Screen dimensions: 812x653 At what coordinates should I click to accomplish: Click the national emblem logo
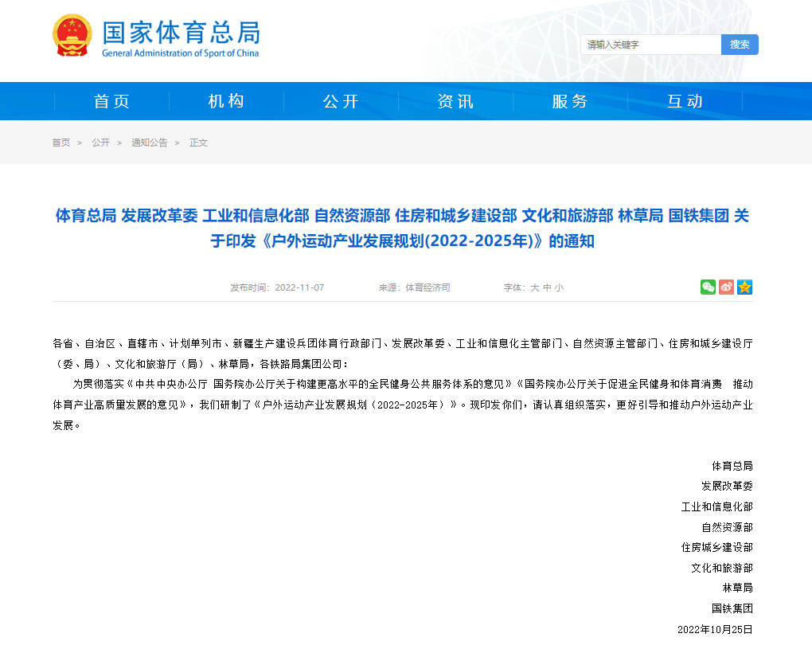pos(72,36)
